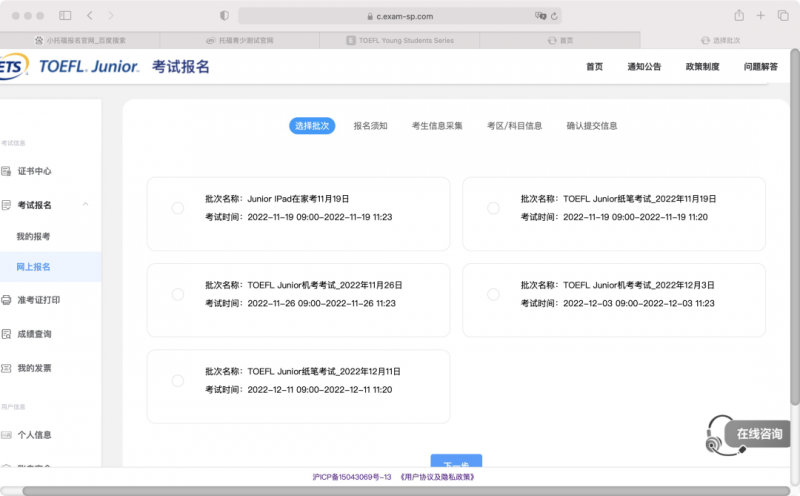Toggle the Safari sidebar icon

pyautogui.click(x=65, y=16)
